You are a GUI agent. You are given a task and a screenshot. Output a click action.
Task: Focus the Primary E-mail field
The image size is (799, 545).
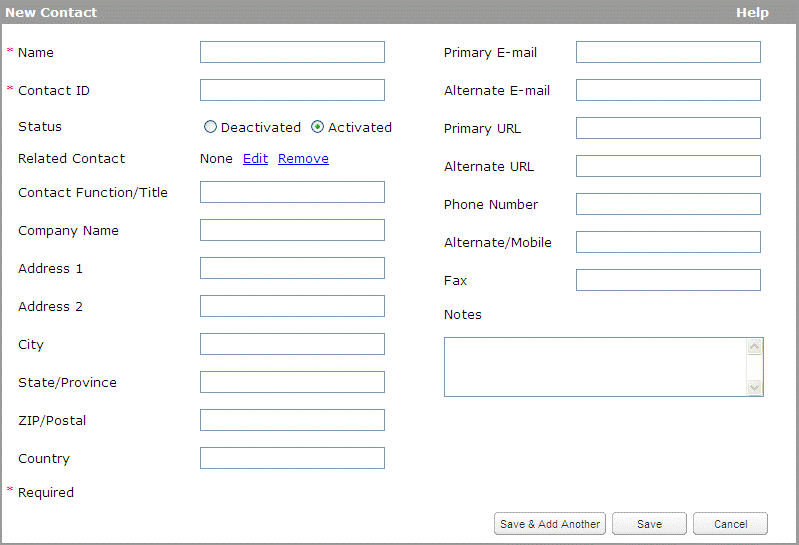668,52
